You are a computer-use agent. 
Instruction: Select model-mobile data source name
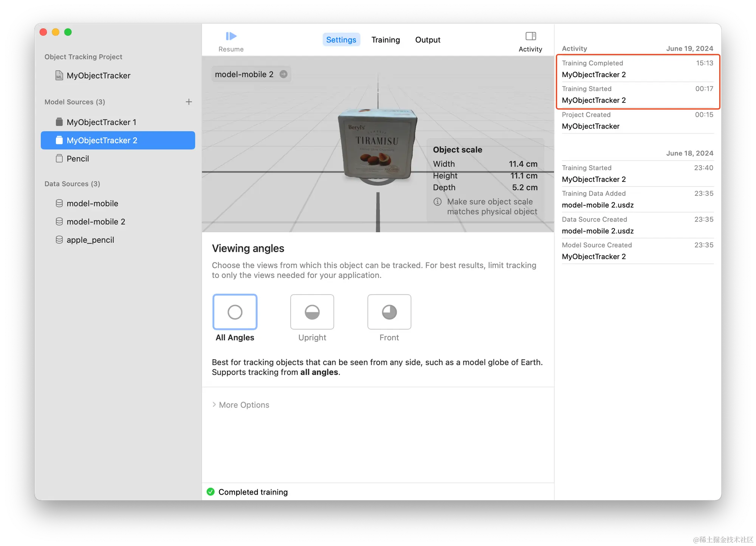coord(92,203)
